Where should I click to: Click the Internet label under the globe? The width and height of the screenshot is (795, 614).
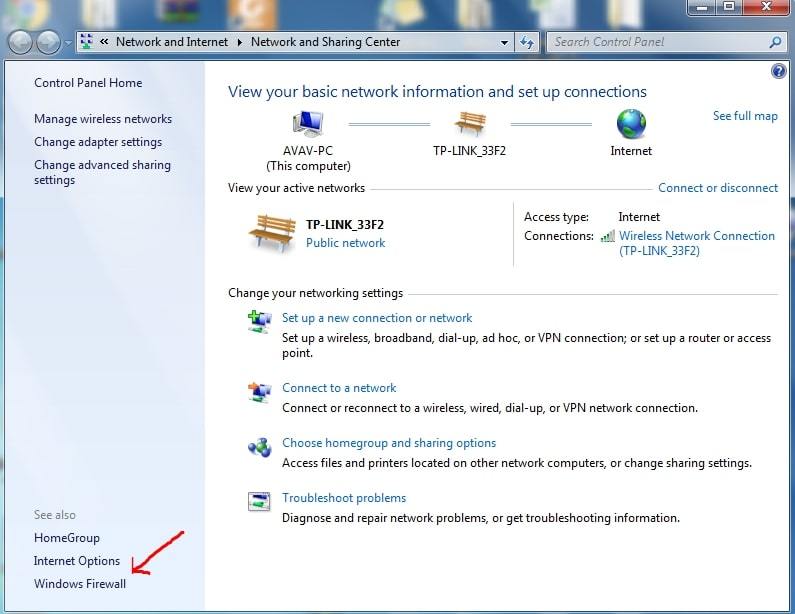(631, 151)
